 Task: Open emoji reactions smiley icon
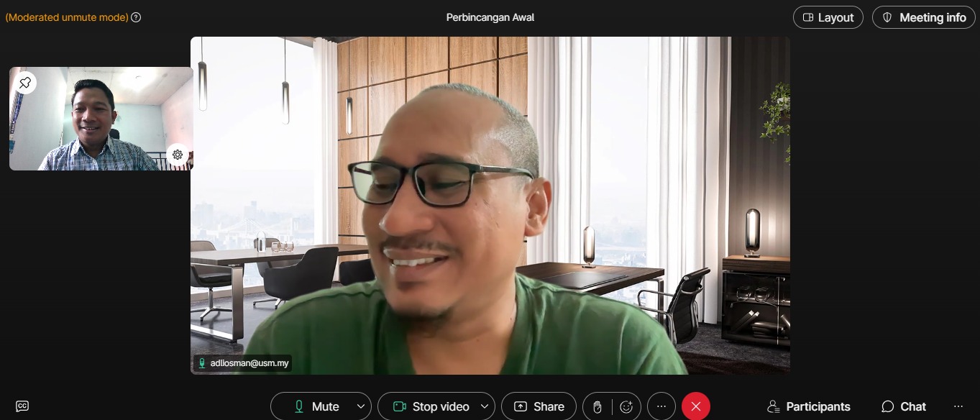(626, 407)
